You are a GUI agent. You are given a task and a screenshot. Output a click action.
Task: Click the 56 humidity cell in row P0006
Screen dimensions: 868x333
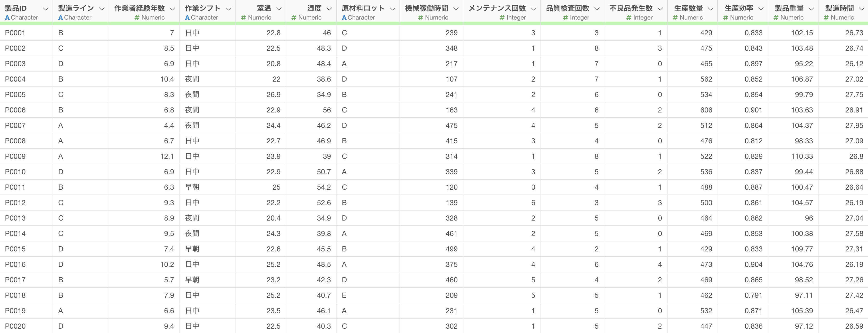pyautogui.click(x=311, y=110)
